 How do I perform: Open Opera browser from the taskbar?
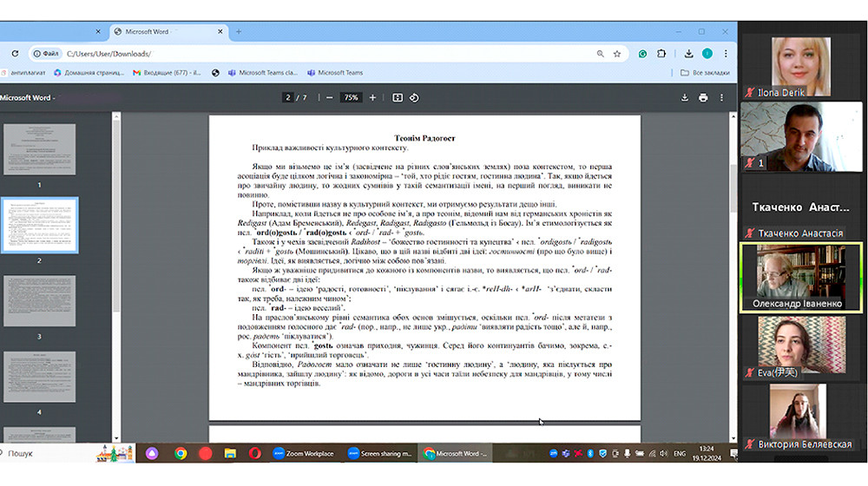click(x=255, y=453)
